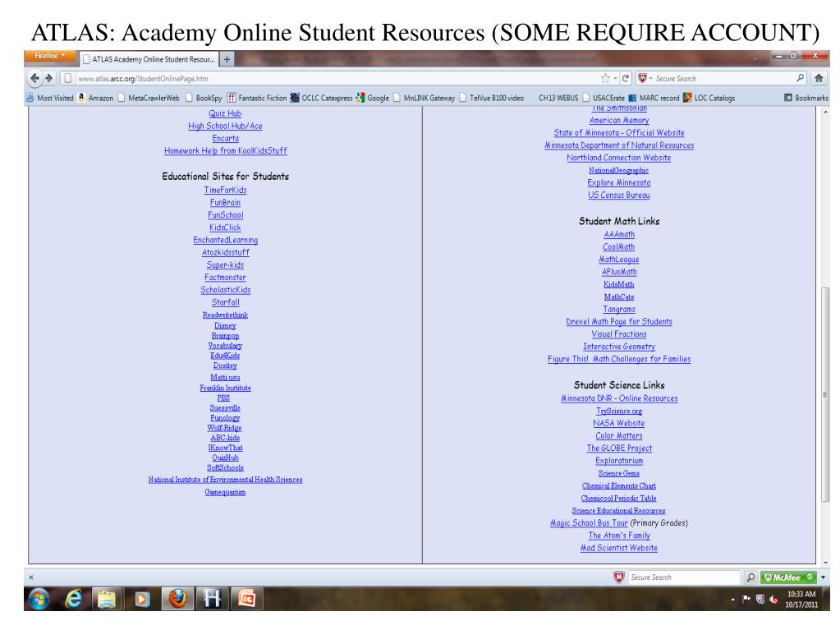Show hidden system tray icons arrow
The height and width of the screenshot is (630, 840).
(x=733, y=600)
